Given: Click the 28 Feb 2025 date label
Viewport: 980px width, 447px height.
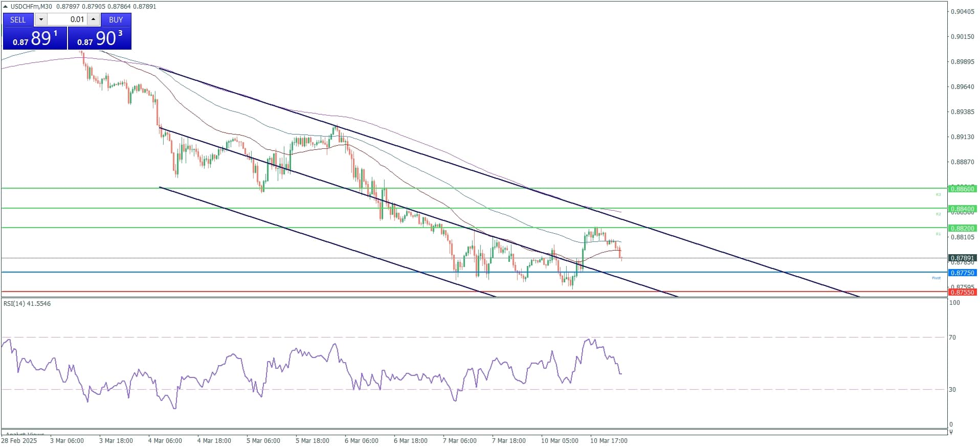Looking at the screenshot, I should 19,440.
